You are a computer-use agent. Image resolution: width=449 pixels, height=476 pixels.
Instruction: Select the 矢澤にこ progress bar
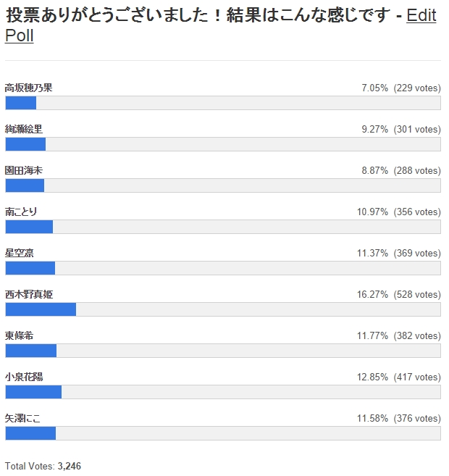(x=222, y=433)
